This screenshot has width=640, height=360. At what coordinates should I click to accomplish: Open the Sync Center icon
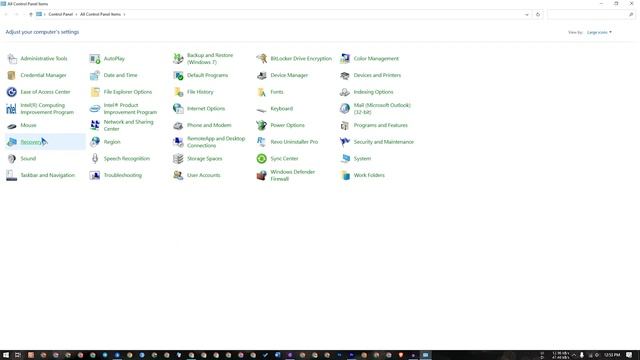pos(262,159)
